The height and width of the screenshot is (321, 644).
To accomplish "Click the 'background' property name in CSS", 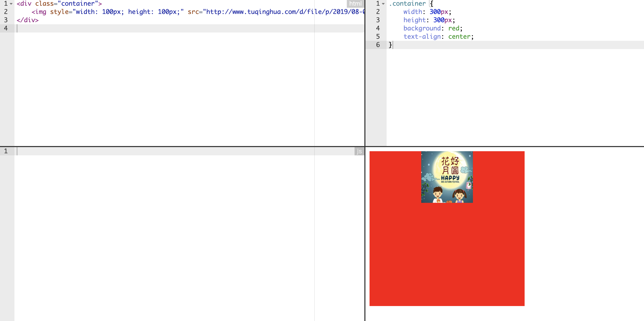I will click(x=422, y=28).
